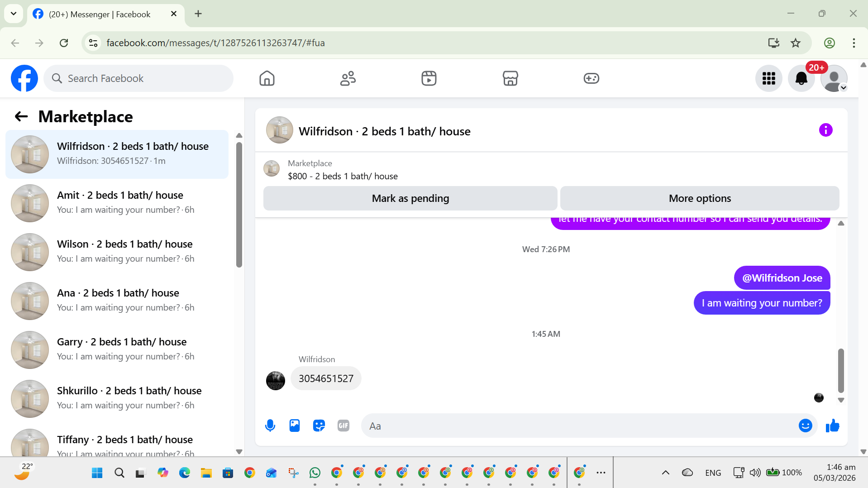This screenshot has height=488, width=868.
Task: Click the chat scrollbar up arrow
Action: (x=841, y=223)
